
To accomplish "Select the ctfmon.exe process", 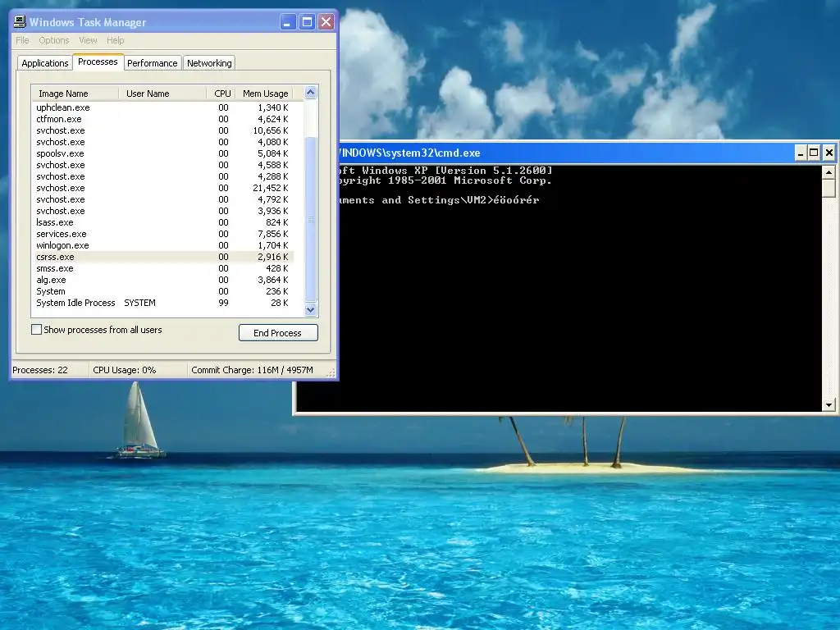I will pyautogui.click(x=163, y=119).
